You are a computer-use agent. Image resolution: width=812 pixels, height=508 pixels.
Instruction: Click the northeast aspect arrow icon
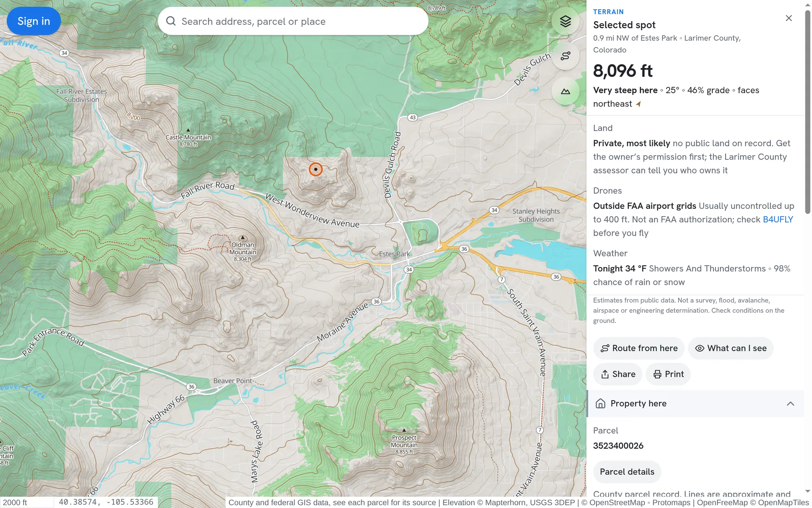(x=638, y=104)
